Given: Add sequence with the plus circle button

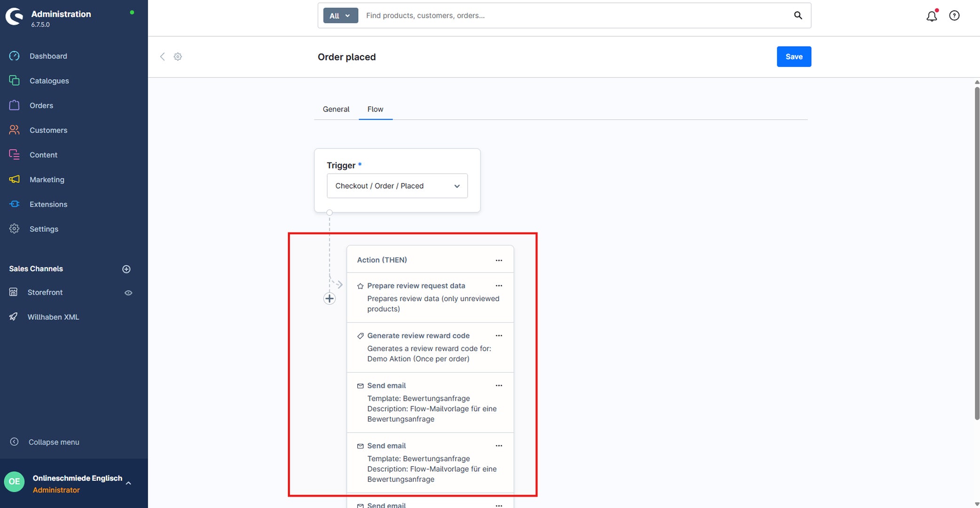Looking at the screenshot, I should tap(329, 298).
